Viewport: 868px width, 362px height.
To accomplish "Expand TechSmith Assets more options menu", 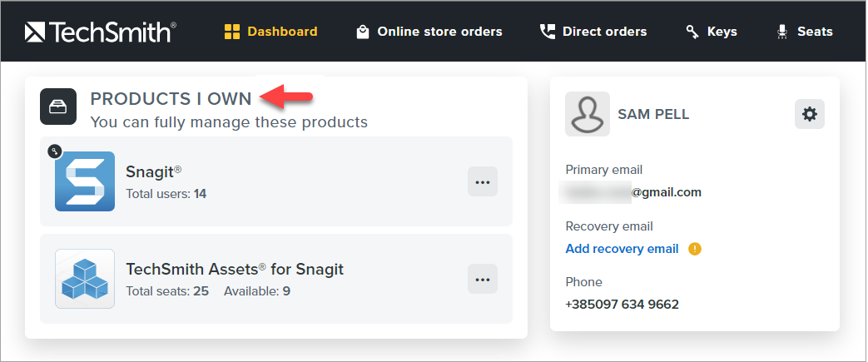I will click(483, 279).
